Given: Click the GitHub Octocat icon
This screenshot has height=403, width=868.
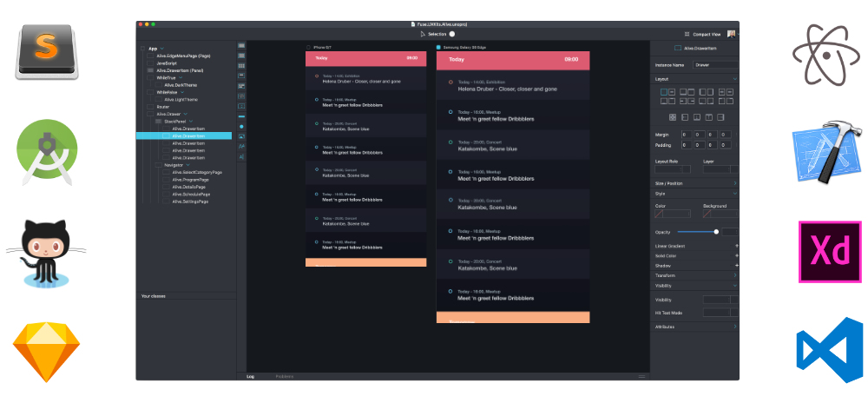Looking at the screenshot, I should 46,254.
